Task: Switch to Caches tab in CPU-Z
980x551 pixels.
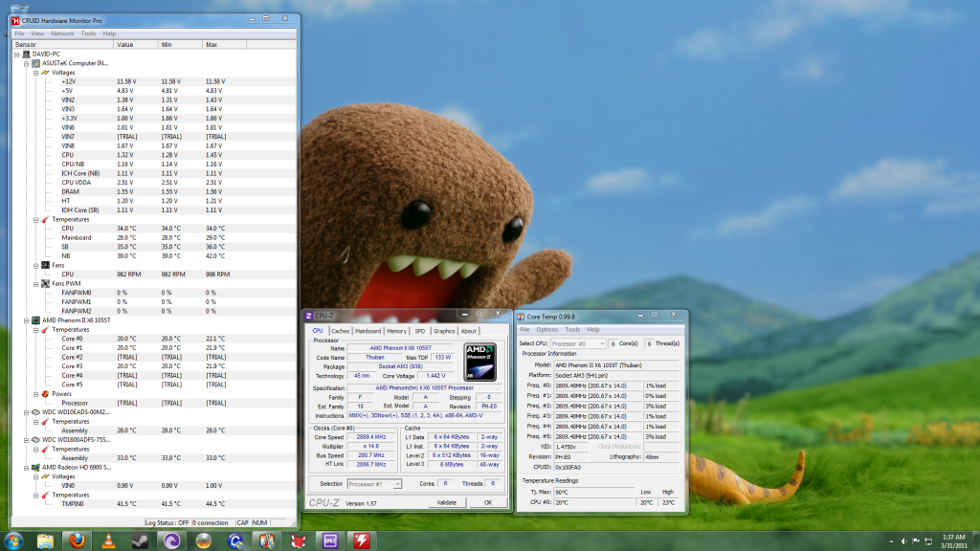Action: pos(340,331)
